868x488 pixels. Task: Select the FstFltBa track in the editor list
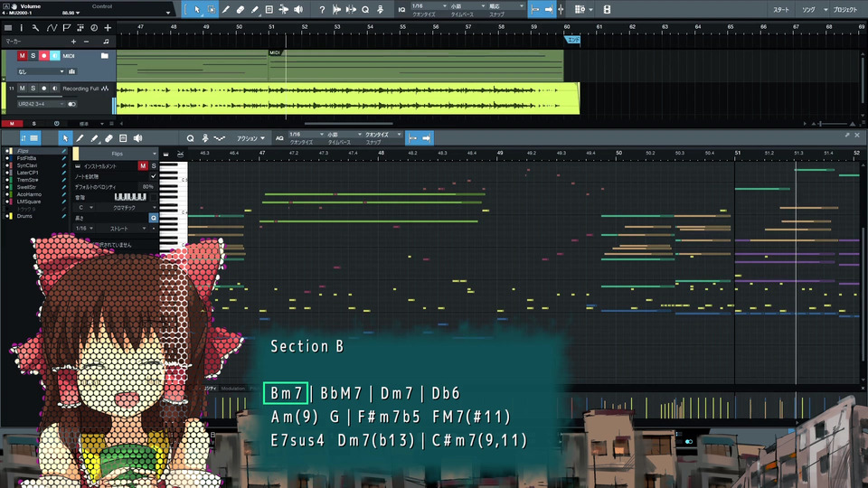[26, 158]
